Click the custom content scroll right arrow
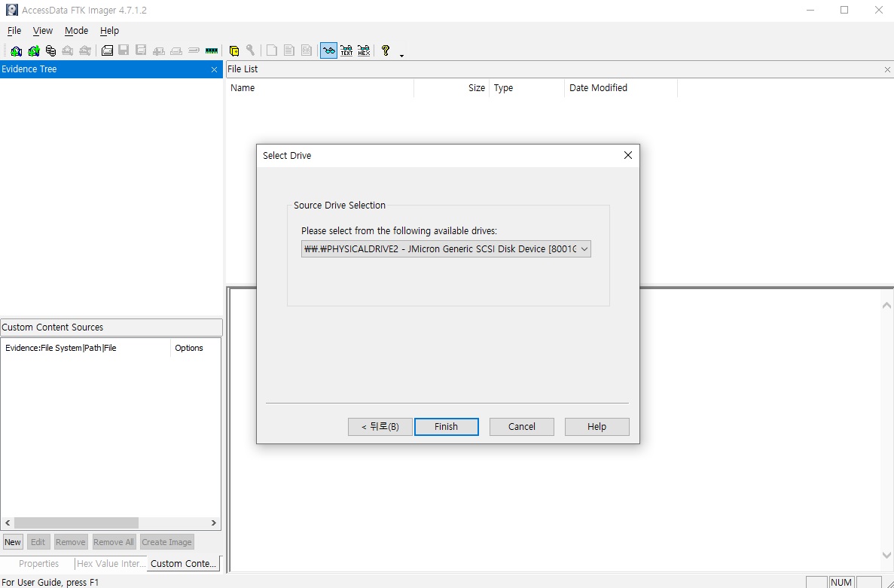 214,522
